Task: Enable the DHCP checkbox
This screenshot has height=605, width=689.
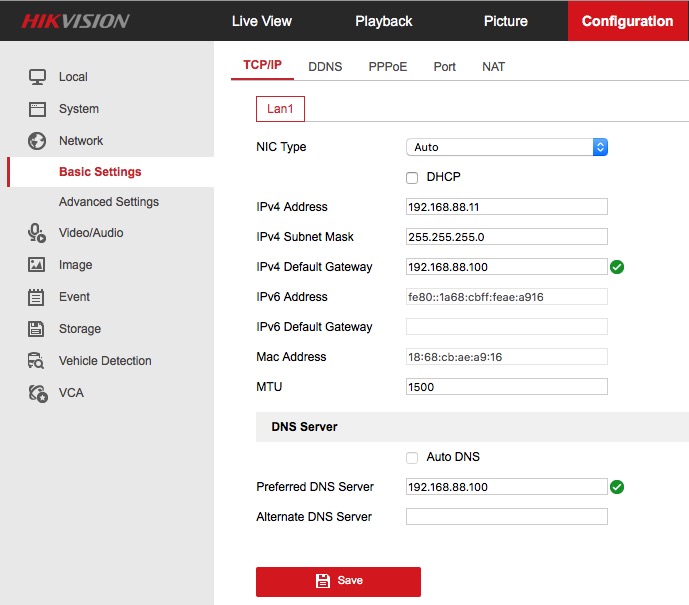Action: 412,178
